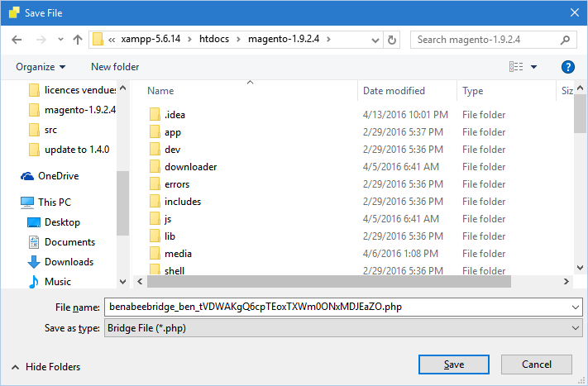
Task: Select the OneDrive cloud icon in sidebar
Action: pos(27,176)
